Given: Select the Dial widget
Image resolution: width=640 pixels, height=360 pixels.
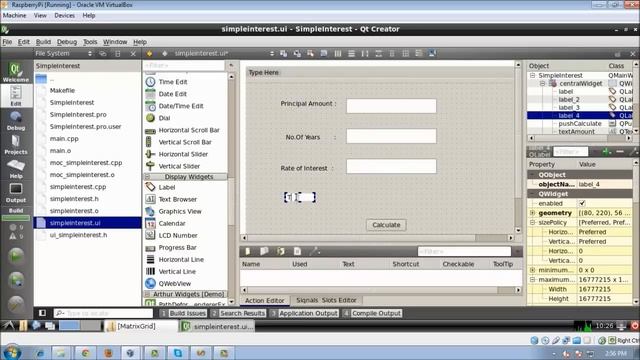Looking at the screenshot, I should [x=164, y=118].
